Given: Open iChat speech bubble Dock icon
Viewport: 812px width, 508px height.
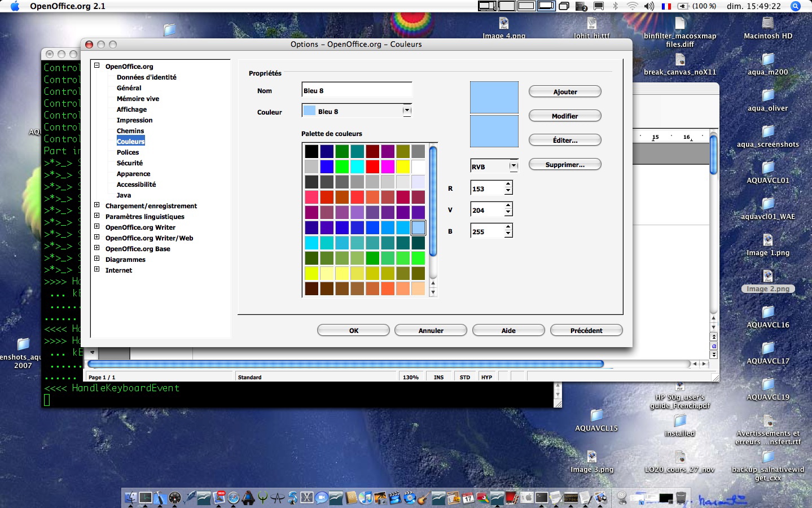Looking at the screenshot, I should coord(321,498).
